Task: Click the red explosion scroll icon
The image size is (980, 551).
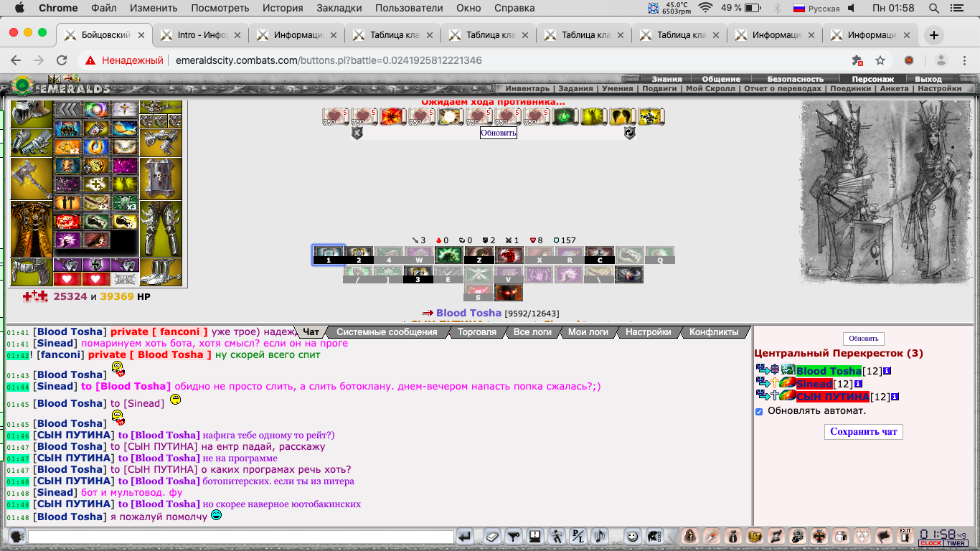Action: tap(393, 116)
